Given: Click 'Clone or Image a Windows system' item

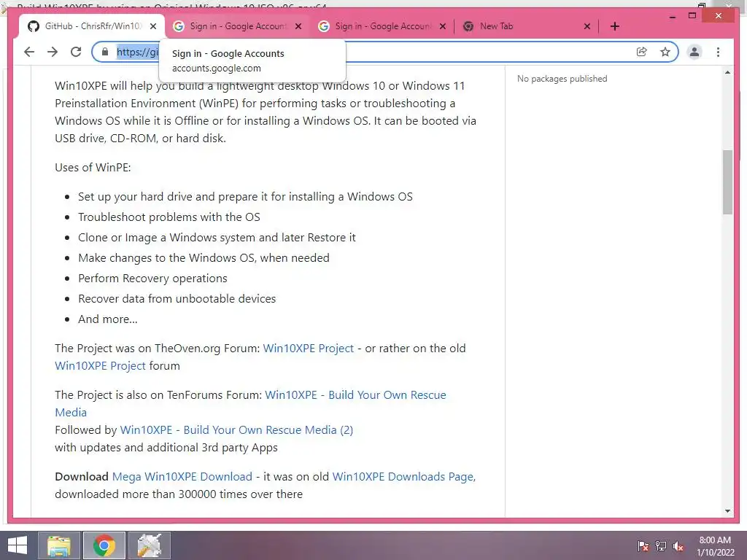Looking at the screenshot, I should pos(217,237).
